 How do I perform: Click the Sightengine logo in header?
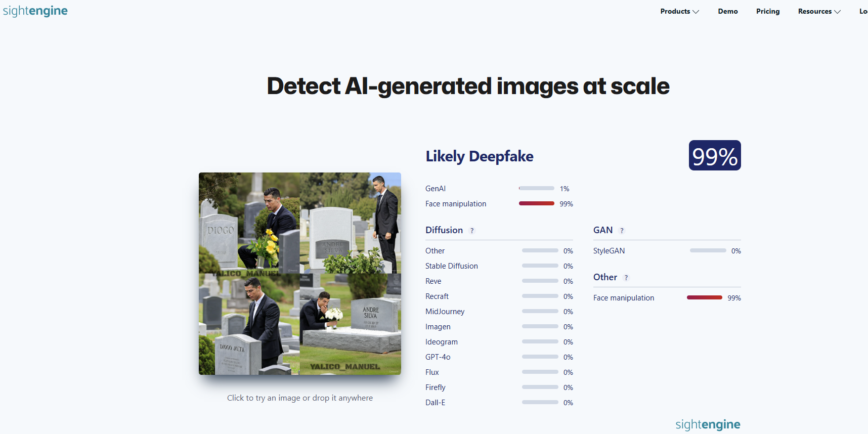[x=35, y=11]
